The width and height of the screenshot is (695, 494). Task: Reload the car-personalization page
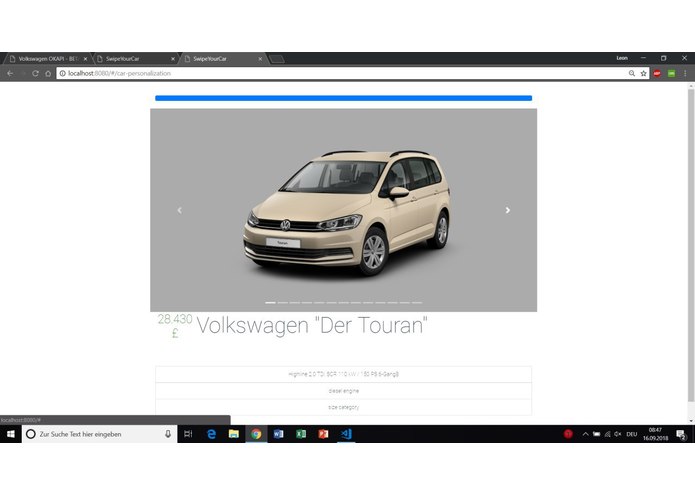(35, 74)
